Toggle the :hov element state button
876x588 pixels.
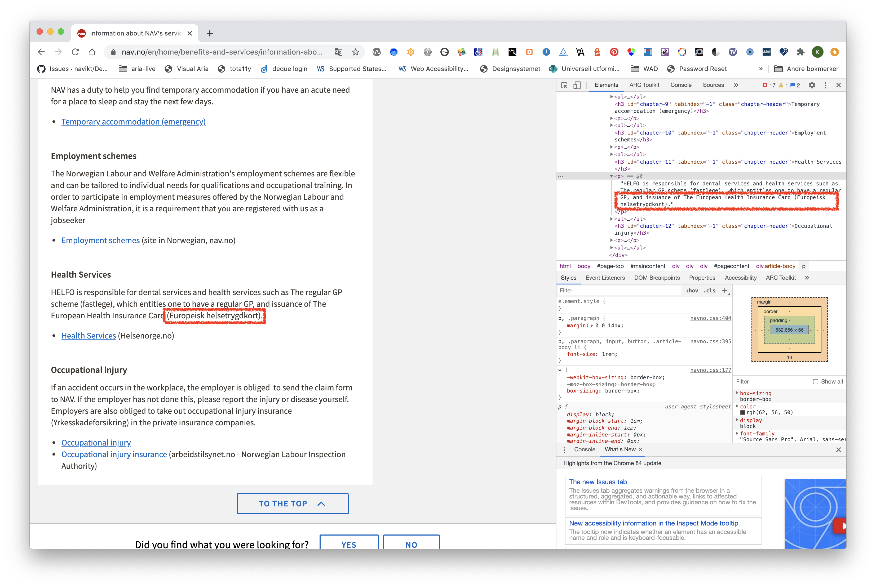692,291
